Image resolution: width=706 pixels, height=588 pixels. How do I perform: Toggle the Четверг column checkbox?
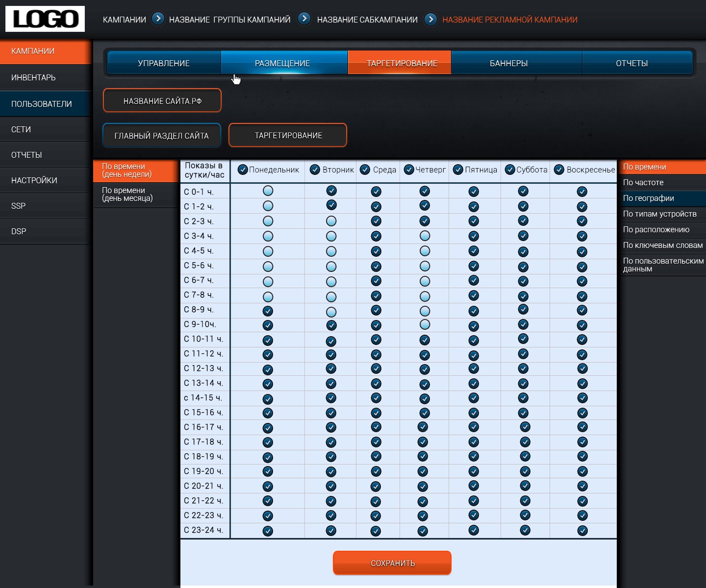click(x=409, y=170)
